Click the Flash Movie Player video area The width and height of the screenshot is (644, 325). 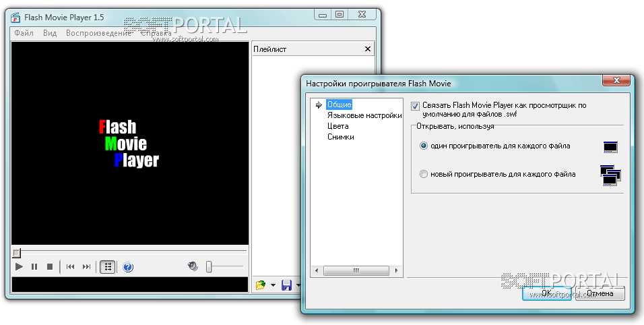130,143
